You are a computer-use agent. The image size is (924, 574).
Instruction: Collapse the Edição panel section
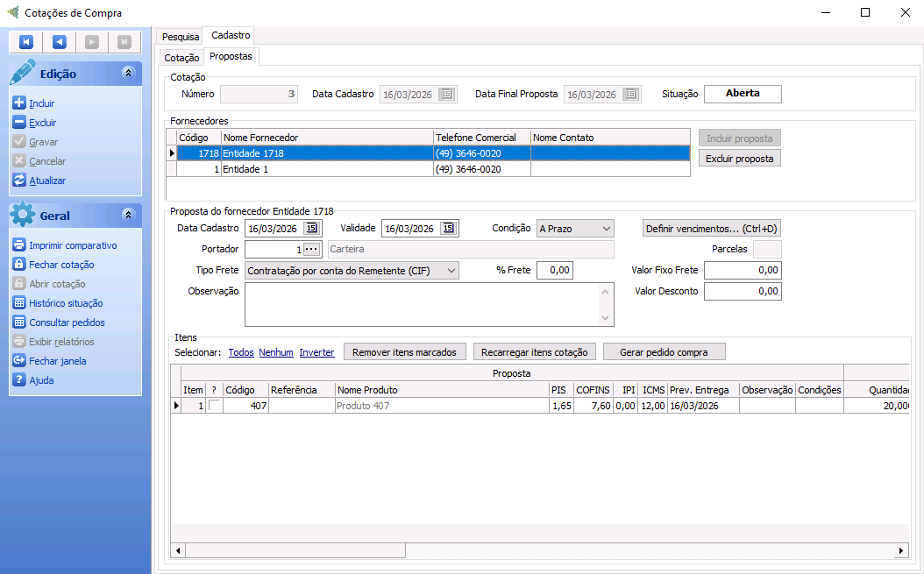(128, 74)
